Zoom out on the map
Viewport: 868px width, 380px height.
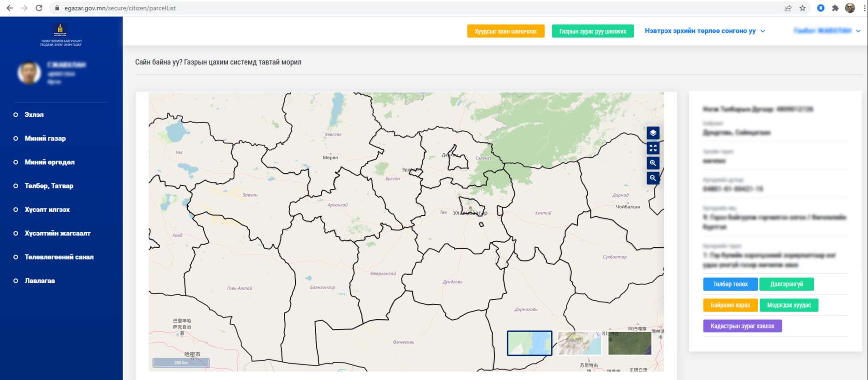coord(653,178)
